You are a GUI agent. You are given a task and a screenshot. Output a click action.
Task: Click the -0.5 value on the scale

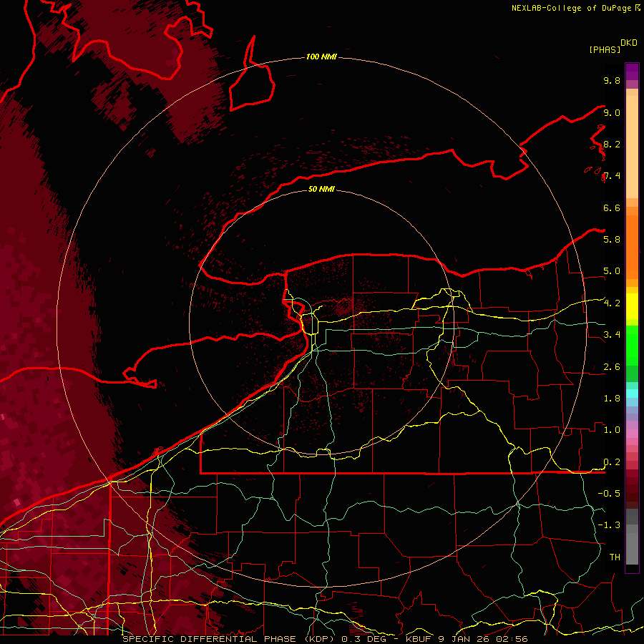pos(609,493)
